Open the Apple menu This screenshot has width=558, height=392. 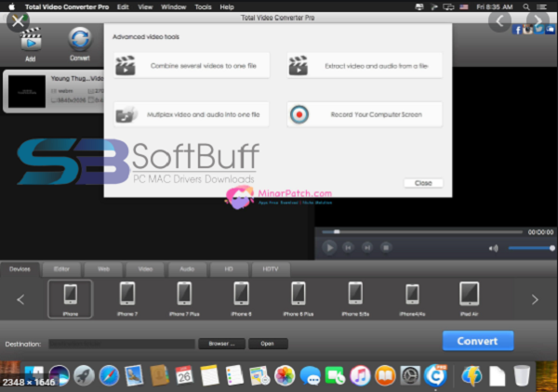[x=12, y=7]
